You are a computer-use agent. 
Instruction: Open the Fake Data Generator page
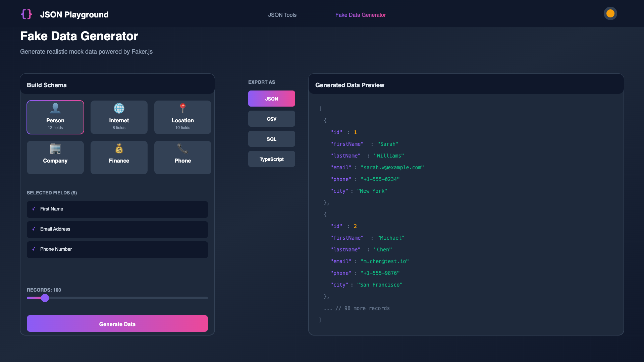pos(361,15)
